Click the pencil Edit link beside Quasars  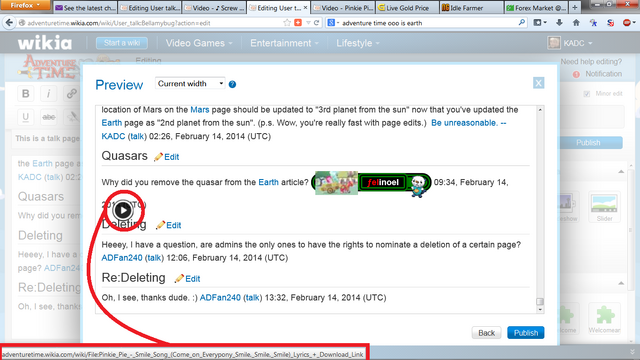tap(167, 157)
